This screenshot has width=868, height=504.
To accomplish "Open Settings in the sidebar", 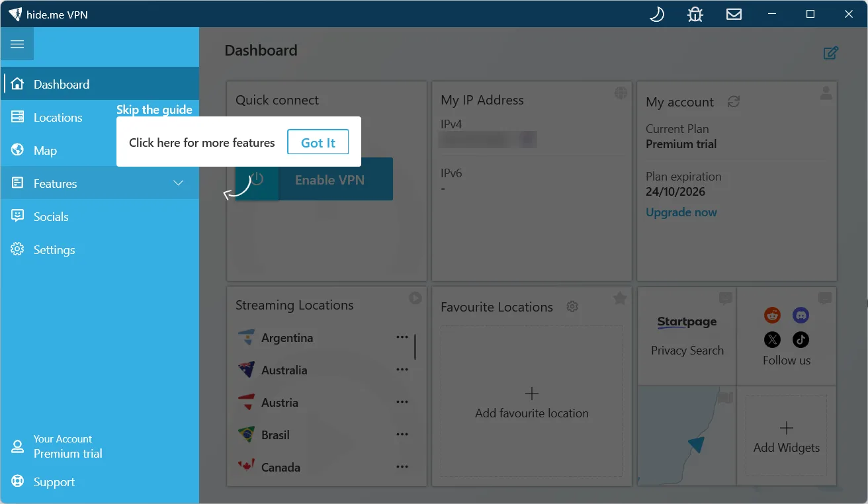I will tap(100, 249).
